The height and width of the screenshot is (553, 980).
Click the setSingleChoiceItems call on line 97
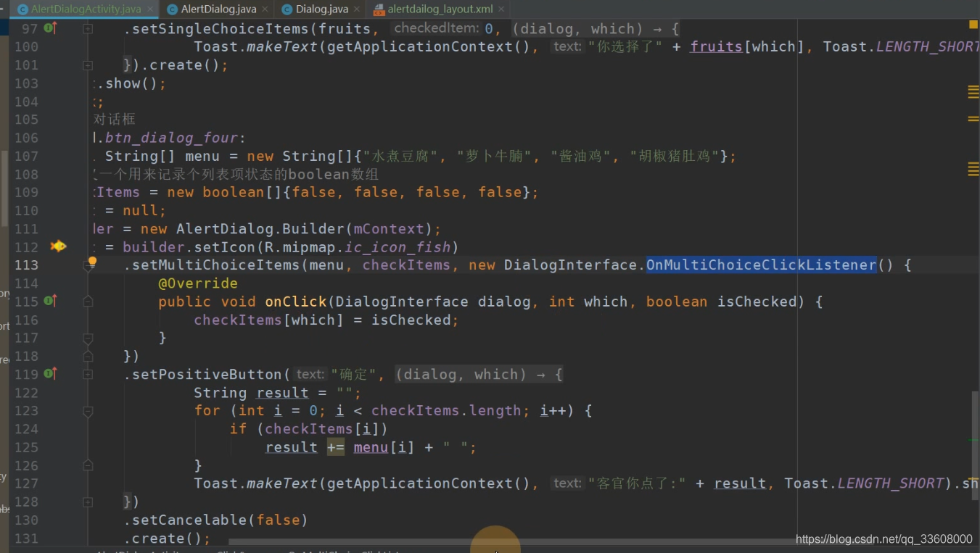pyautogui.click(x=216, y=29)
